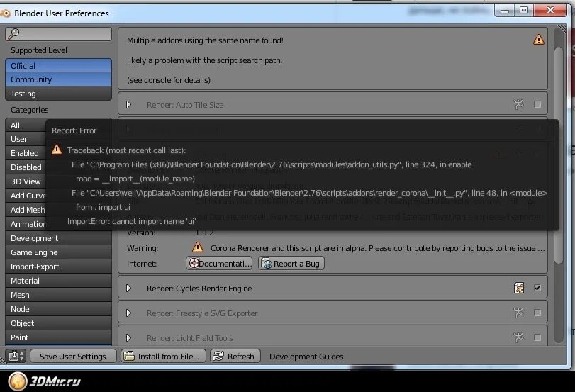Toggle the Official supported level filter
This screenshot has width=575, height=392.
coord(58,66)
